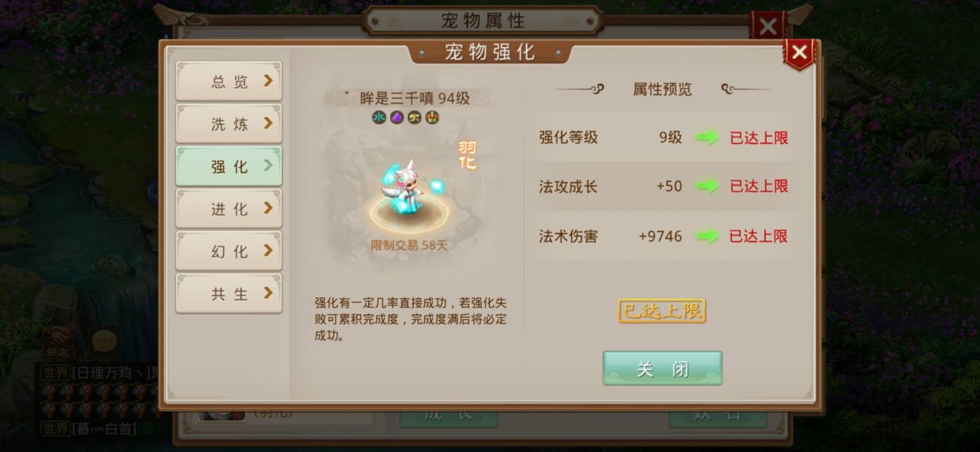Open the 总览 overview tab
Viewport: 980px width, 452px height.
pos(229,81)
